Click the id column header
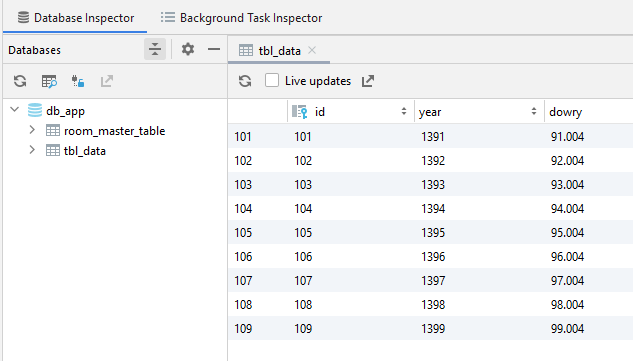This screenshot has width=633, height=361. [351, 111]
